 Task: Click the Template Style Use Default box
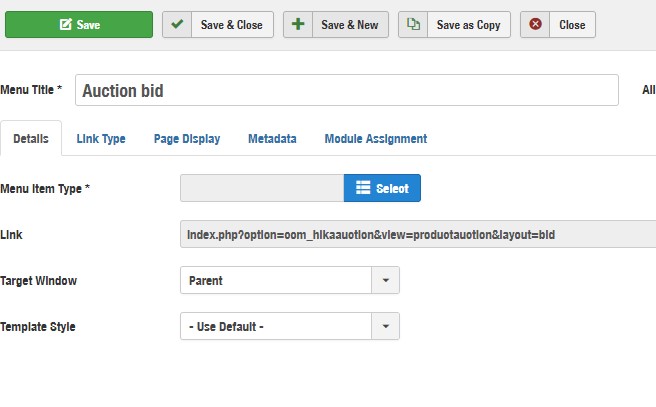276,327
